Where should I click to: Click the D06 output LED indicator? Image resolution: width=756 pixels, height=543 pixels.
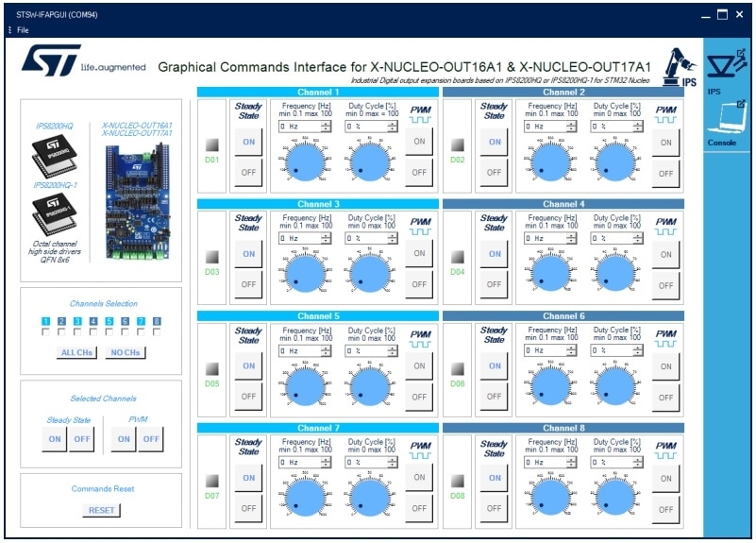click(x=458, y=369)
